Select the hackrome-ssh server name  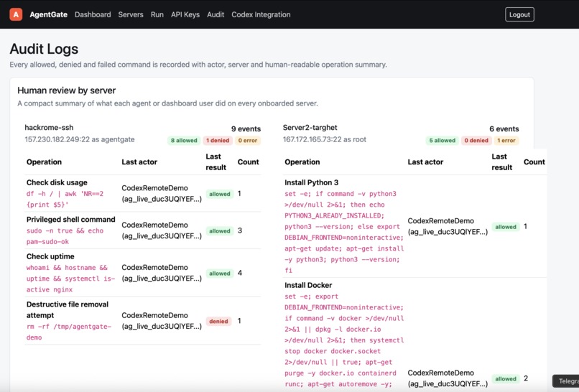coord(49,127)
